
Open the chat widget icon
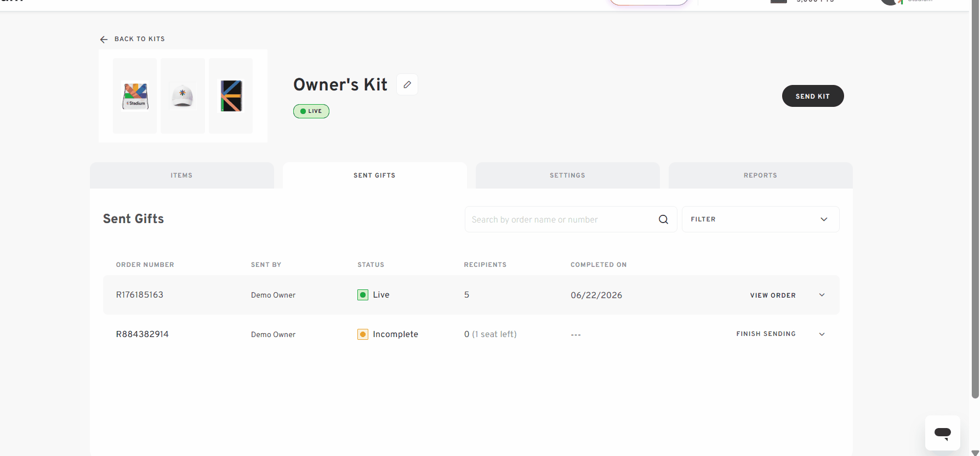tap(943, 433)
